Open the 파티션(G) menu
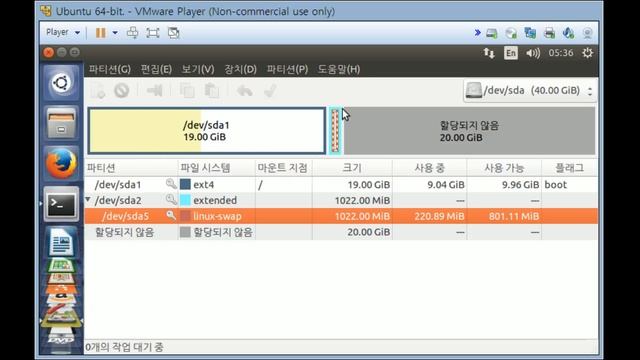This screenshot has width=640, height=360. tap(110, 69)
